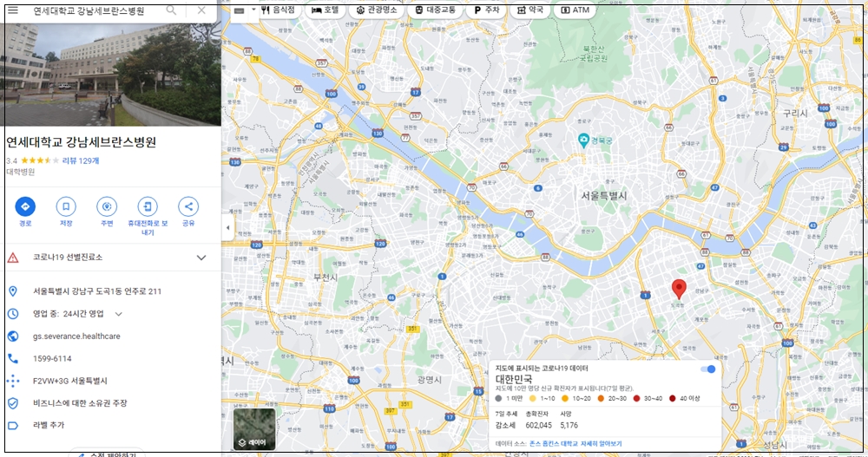
Task: Click the 자세히 알아보기 learn more link
Action: tap(602, 444)
